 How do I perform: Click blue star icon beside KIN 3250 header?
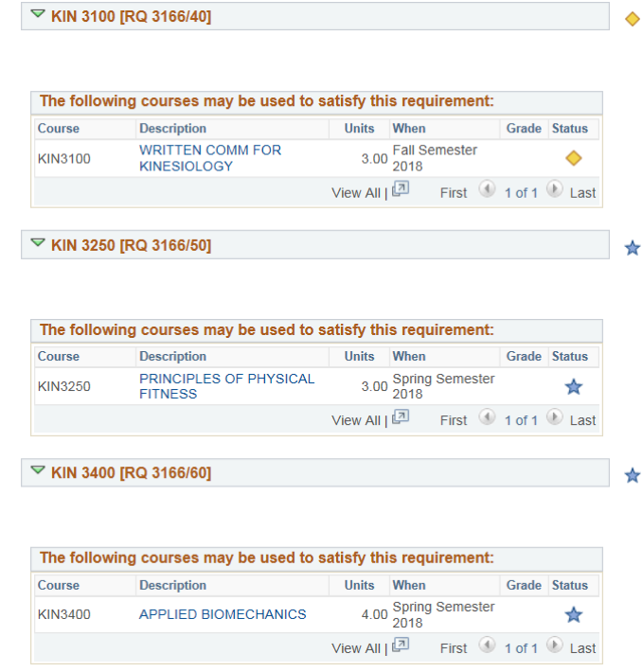coord(633,248)
